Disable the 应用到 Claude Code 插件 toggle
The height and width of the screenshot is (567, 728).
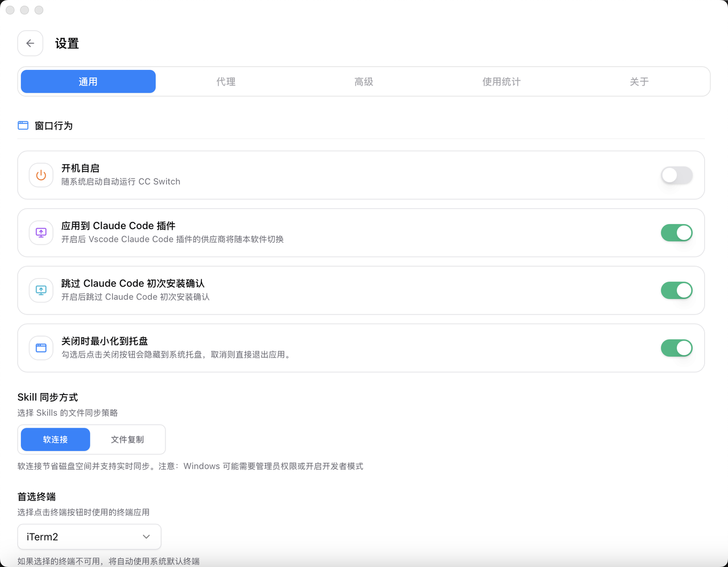[x=676, y=233]
